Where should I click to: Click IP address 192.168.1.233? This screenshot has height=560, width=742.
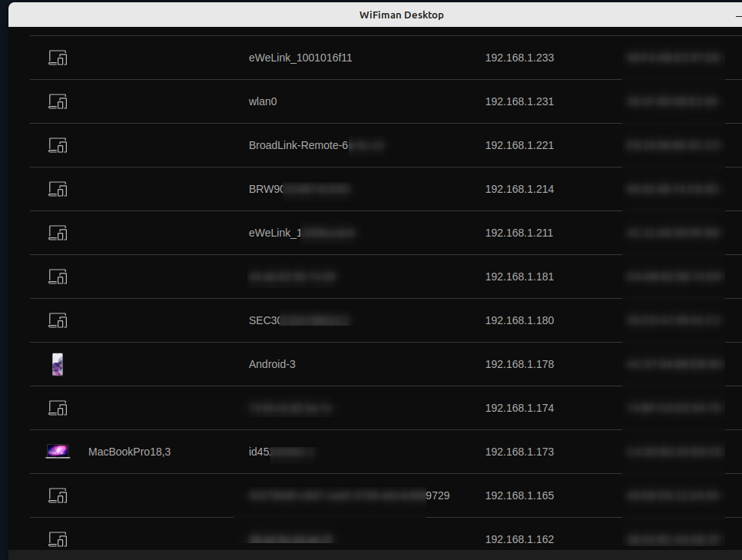point(519,58)
